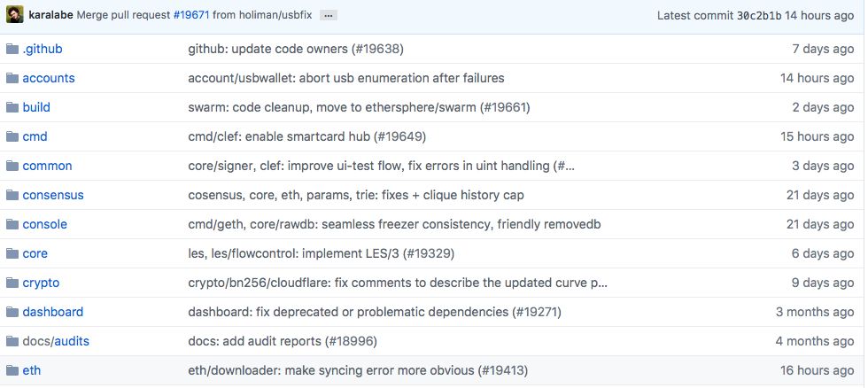The image size is (868, 388).
Task: Click karalabe's avatar thumbnail
Action: click(15, 15)
